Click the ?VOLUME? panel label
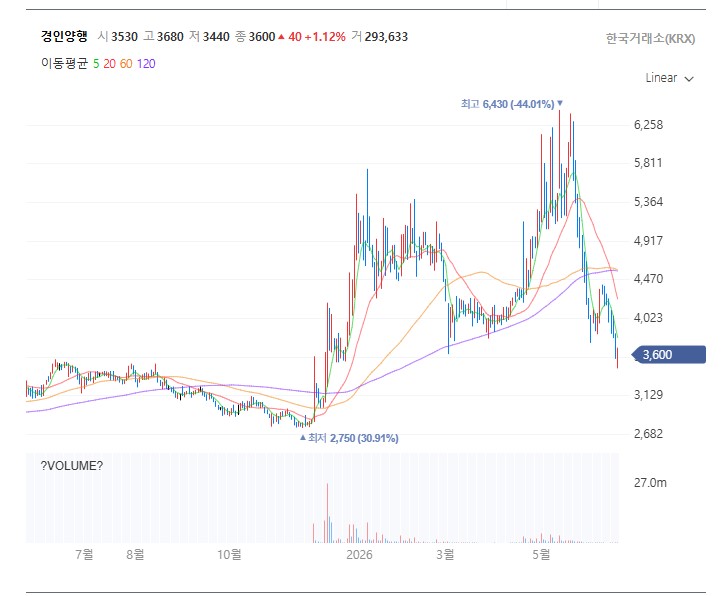The height and width of the screenshot is (596, 725). [x=72, y=466]
